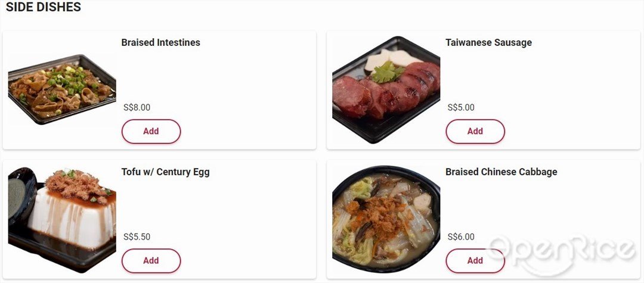Select the Braised Intestines title
This screenshot has height=283, width=644.
point(160,42)
